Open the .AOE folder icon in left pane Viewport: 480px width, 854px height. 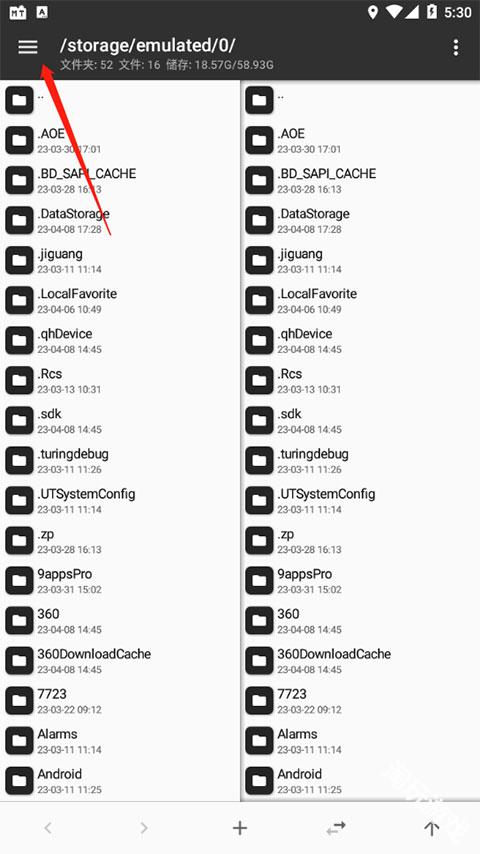(x=19, y=140)
